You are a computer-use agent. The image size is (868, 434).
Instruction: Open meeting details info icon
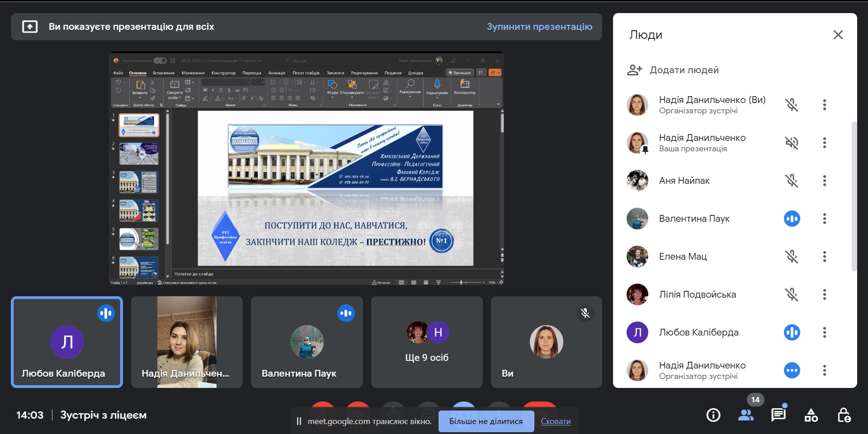(x=713, y=415)
